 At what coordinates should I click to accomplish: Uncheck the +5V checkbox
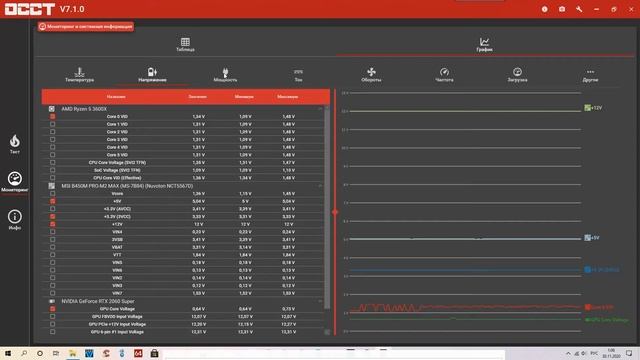(x=52, y=201)
